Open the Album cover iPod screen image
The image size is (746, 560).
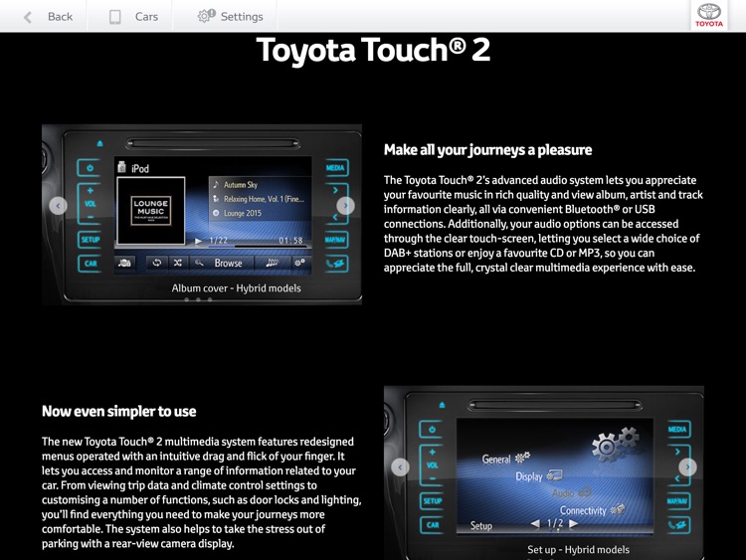pyautogui.click(x=202, y=214)
